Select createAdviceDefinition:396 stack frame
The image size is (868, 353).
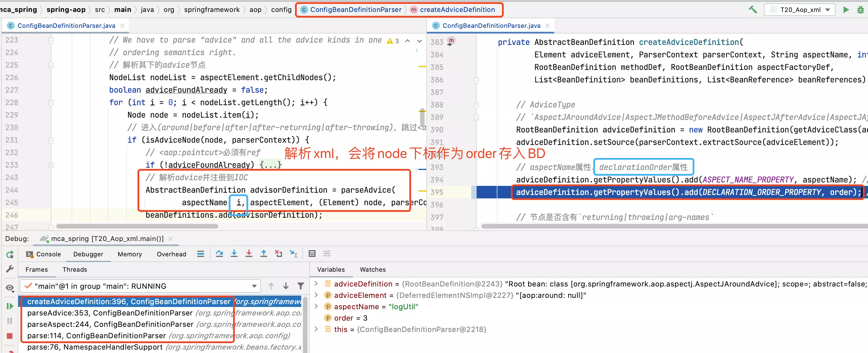(x=160, y=302)
